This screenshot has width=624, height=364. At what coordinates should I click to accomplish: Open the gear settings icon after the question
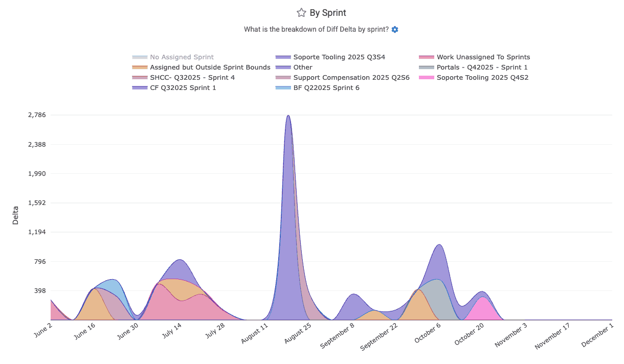click(395, 30)
